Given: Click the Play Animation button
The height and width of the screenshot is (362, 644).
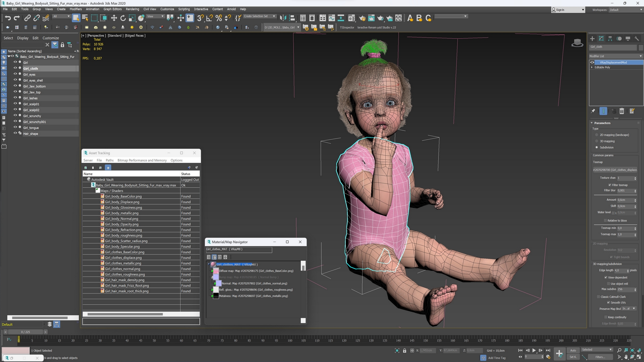Looking at the screenshot, I should point(534,350).
